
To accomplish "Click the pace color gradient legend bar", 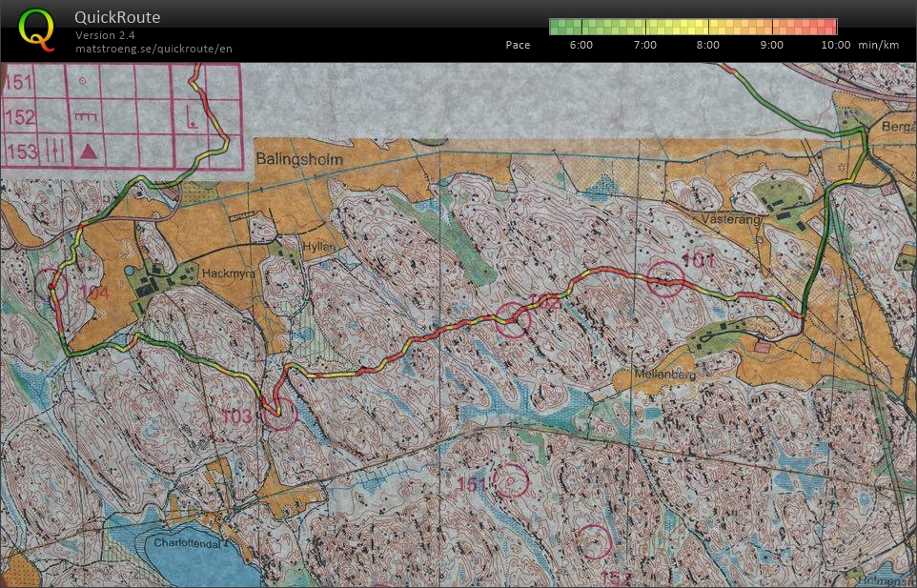I will (x=693, y=27).
